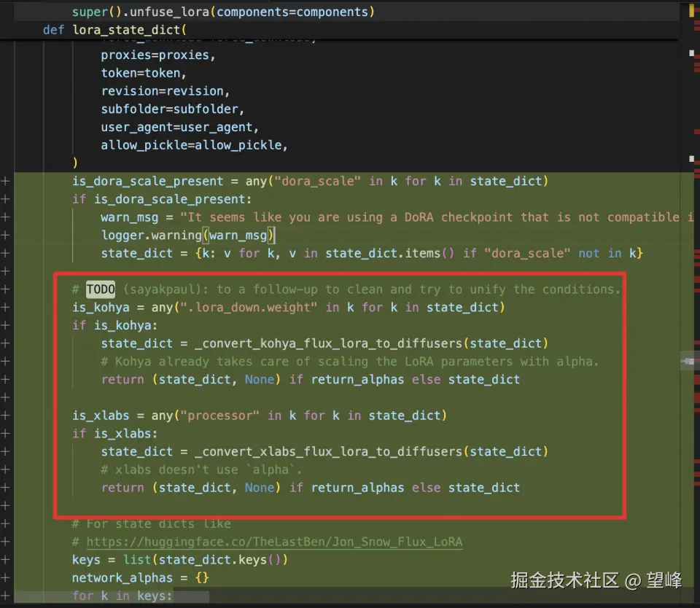Click the plus marker beside 'is_dora_scale_present = any' line
Image resolution: width=700 pixels, height=608 pixels.
pyautogui.click(x=5, y=182)
